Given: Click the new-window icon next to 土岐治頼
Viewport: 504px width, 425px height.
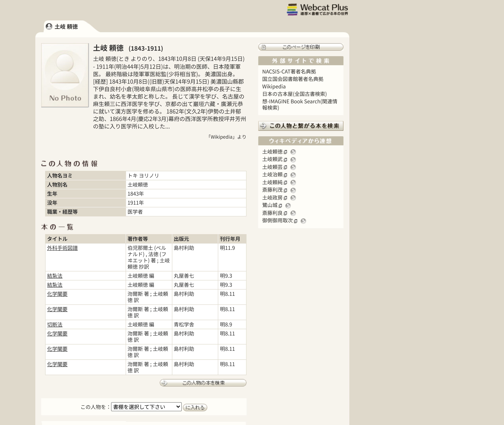Looking at the screenshot, I should (x=286, y=175).
